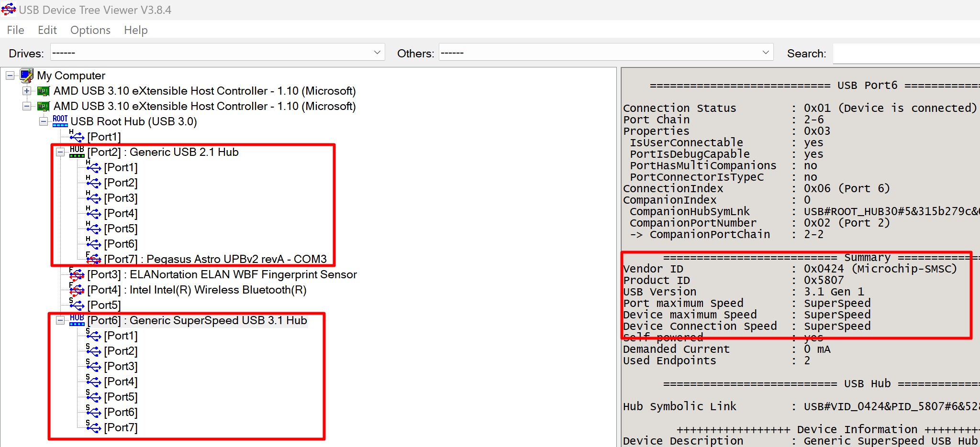980x447 pixels.
Task: Open the File menu
Action: (x=15, y=30)
